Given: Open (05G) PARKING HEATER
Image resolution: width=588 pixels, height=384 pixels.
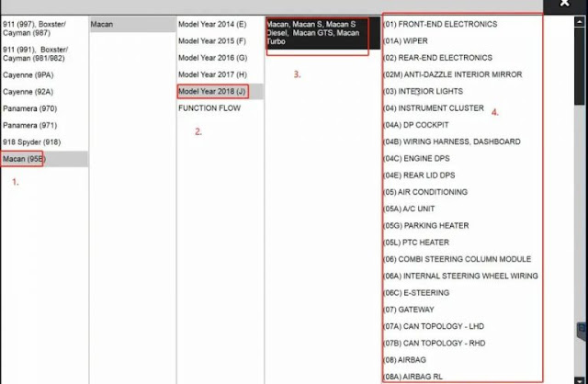Looking at the screenshot, I should pos(426,226).
